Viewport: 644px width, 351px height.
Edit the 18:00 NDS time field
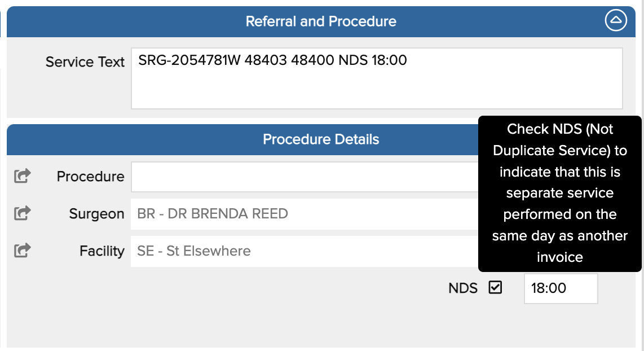[x=561, y=288]
